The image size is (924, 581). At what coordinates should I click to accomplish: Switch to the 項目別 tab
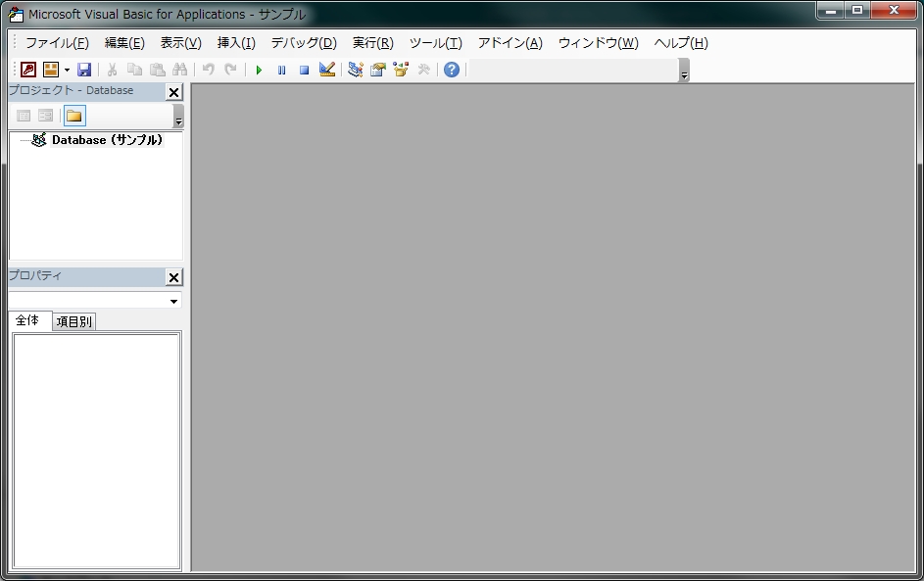pyautogui.click(x=74, y=321)
